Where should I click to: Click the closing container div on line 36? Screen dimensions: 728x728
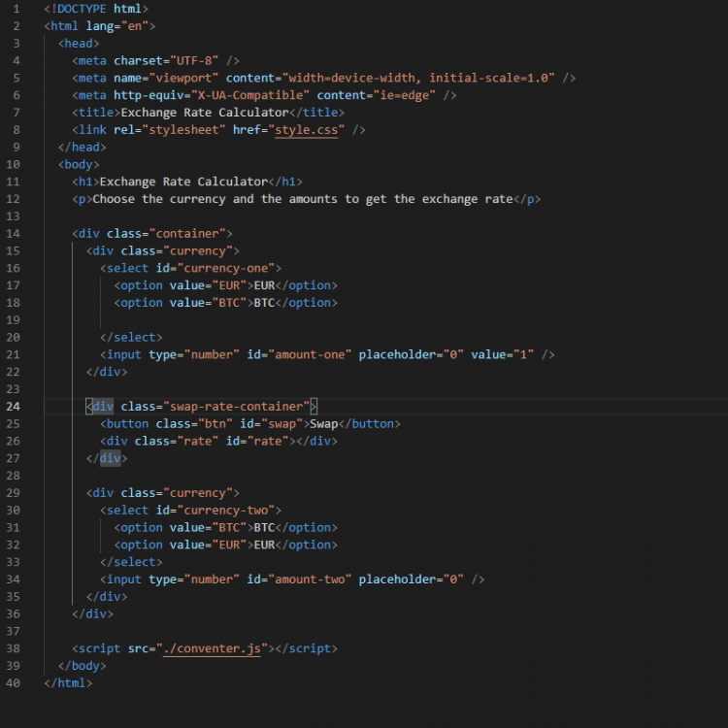(93, 614)
